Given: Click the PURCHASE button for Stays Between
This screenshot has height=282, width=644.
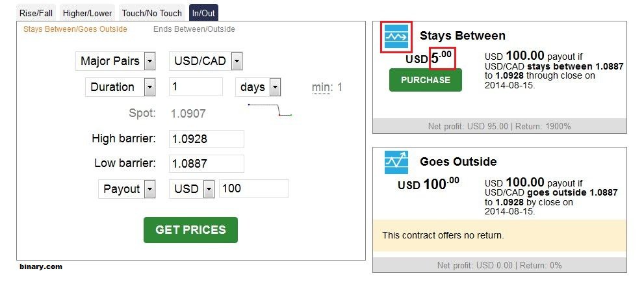Looking at the screenshot, I should (426, 80).
